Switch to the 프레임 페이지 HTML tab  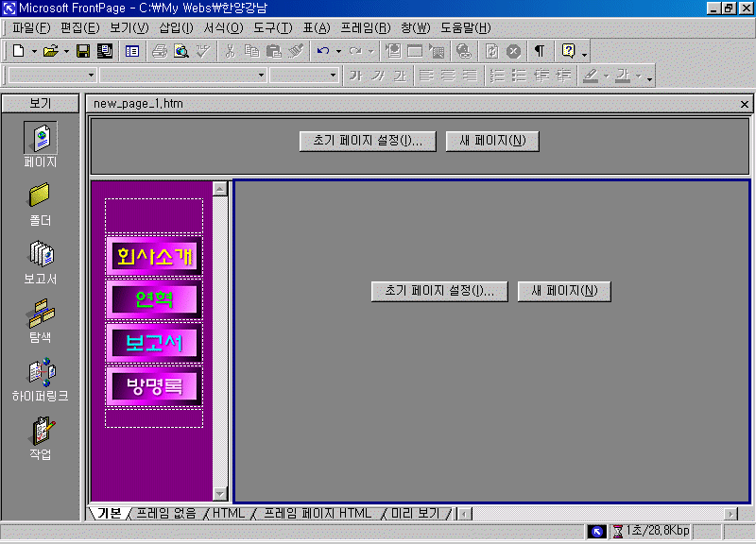click(318, 514)
